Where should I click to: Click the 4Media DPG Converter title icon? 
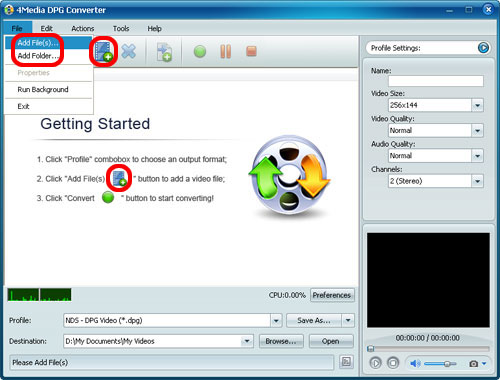[x=9, y=10]
